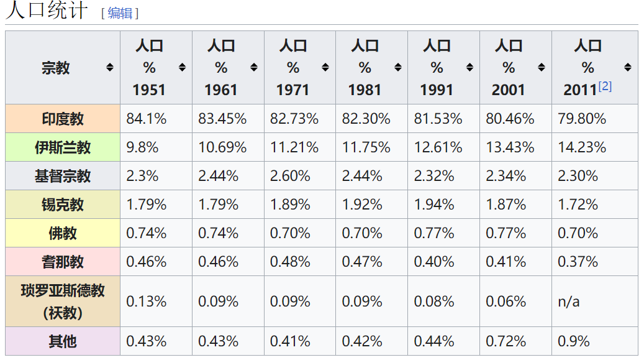Click the 印度教 row header cell
The image size is (644, 360).
(x=63, y=119)
